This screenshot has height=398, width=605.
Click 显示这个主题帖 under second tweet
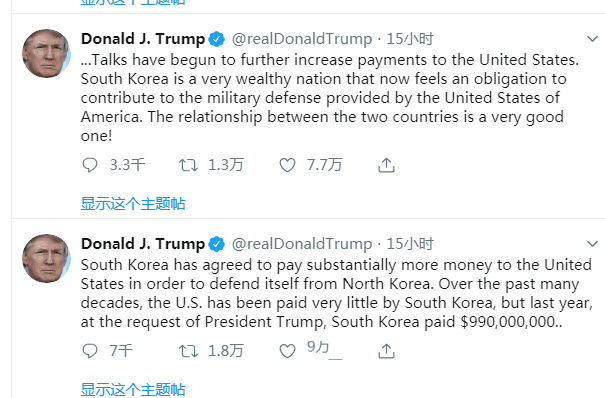[133, 390]
